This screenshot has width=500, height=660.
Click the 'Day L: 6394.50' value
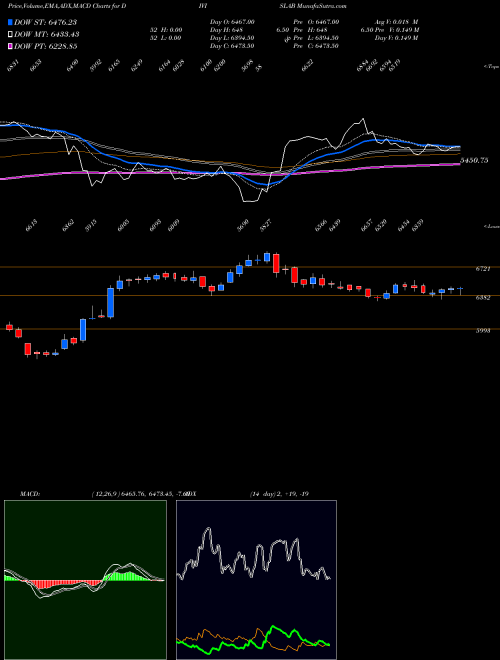click(232, 38)
